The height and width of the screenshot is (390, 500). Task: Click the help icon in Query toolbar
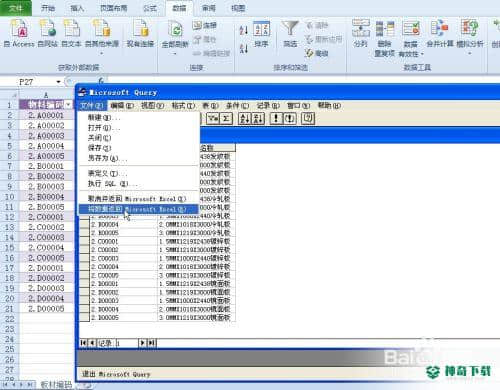click(x=308, y=118)
